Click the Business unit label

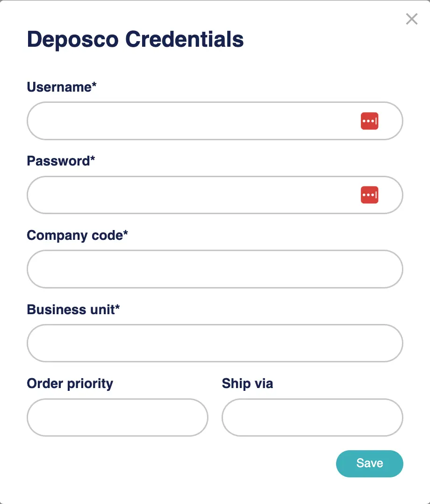point(71,310)
